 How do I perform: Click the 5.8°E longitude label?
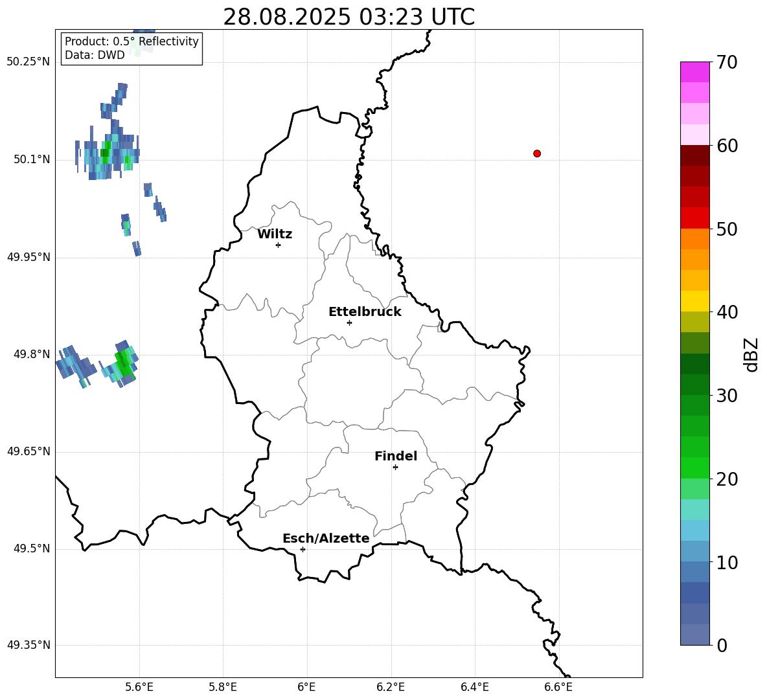(x=223, y=687)
